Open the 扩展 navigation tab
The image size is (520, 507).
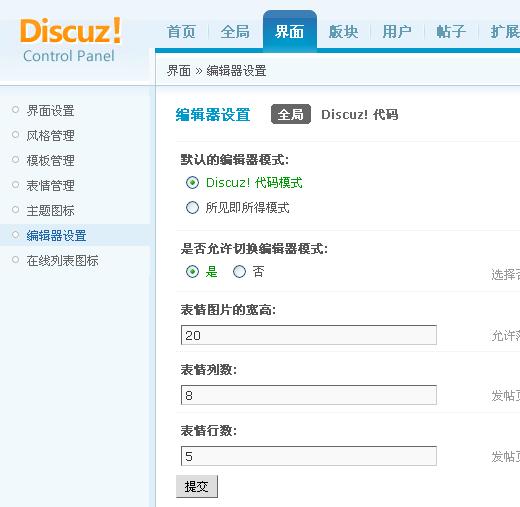pyautogui.click(x=505, y=32)
